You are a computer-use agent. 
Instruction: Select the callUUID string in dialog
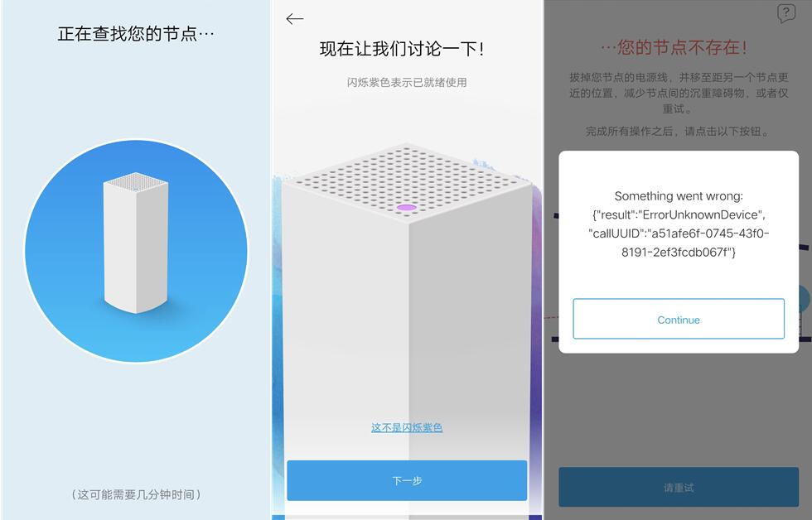[x=679, y=243]
